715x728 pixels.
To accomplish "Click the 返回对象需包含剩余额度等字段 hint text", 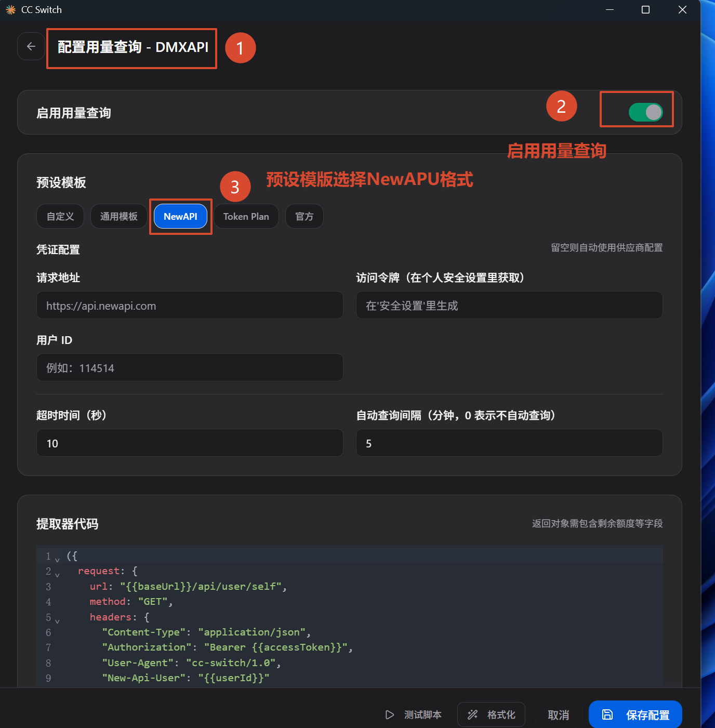I will click(x=598, y=523).
